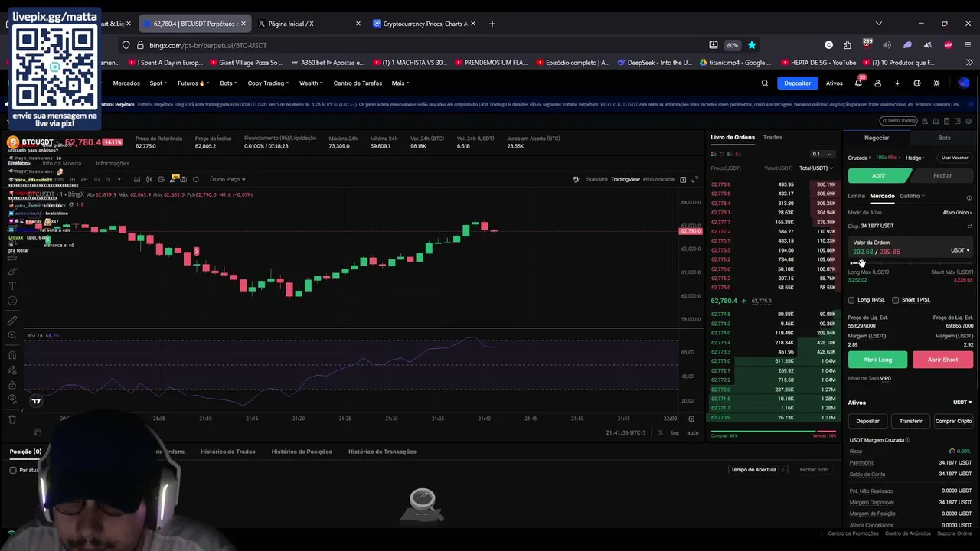Switch to the Bots tab

944,138
